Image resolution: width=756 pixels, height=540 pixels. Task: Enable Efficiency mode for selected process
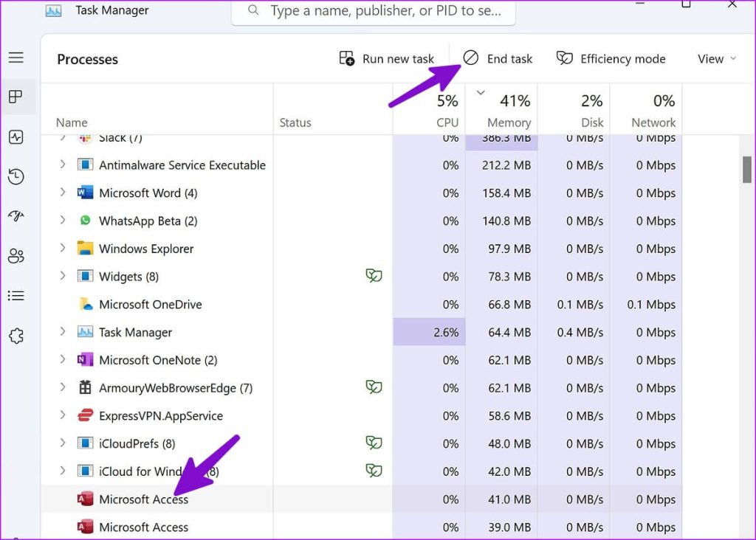pyautogui.click(x=611, y=58)
